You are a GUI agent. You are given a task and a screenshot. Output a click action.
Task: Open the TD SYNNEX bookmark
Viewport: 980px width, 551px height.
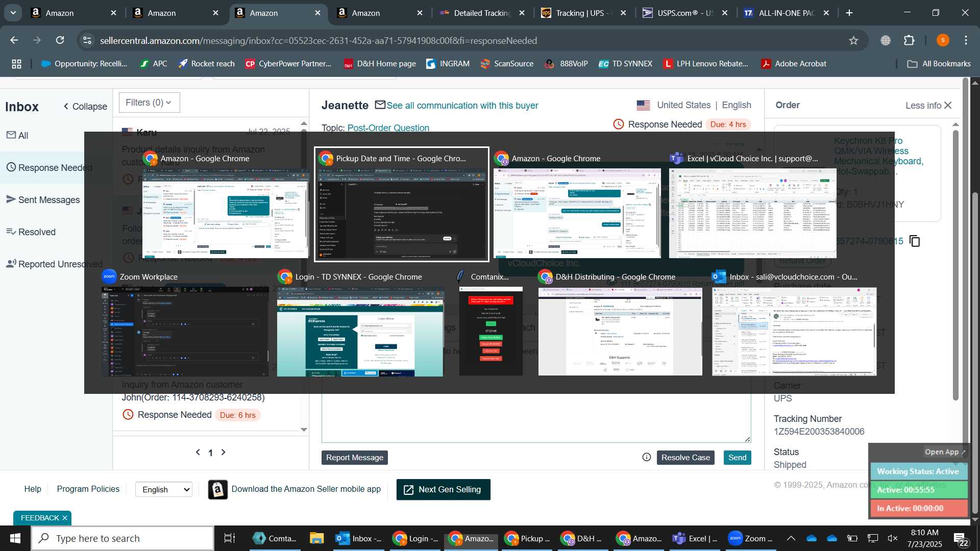pyautogui.click(x=625, y=64)
